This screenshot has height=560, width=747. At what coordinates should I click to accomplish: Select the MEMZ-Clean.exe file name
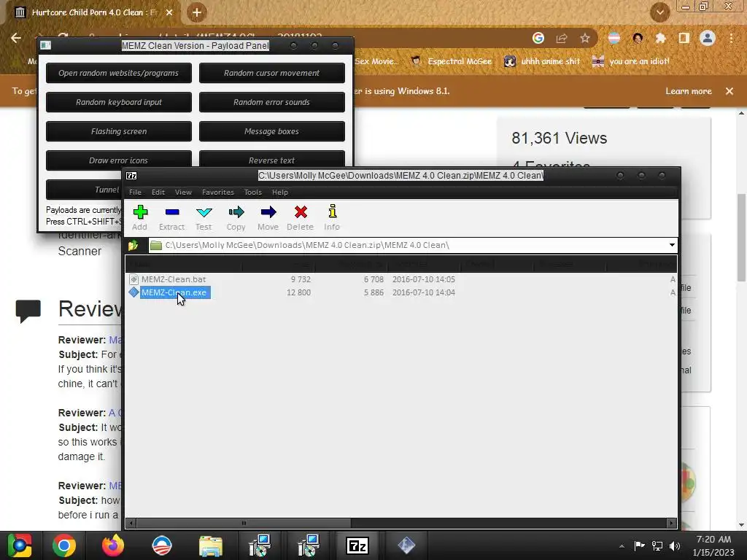[174, 292]
